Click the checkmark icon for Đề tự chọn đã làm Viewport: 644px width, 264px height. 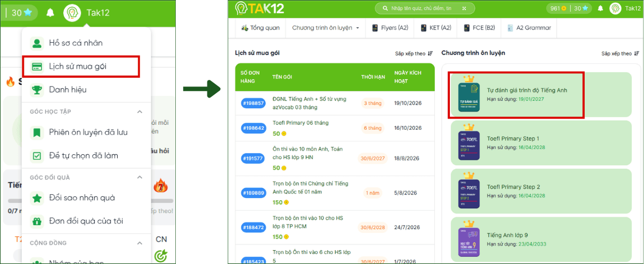[37, 156]
